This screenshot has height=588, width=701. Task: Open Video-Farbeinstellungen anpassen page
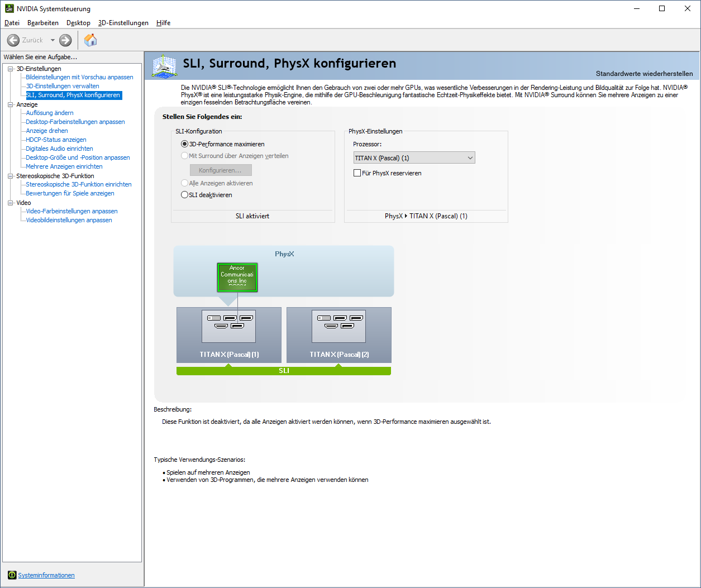click(71, 211)
